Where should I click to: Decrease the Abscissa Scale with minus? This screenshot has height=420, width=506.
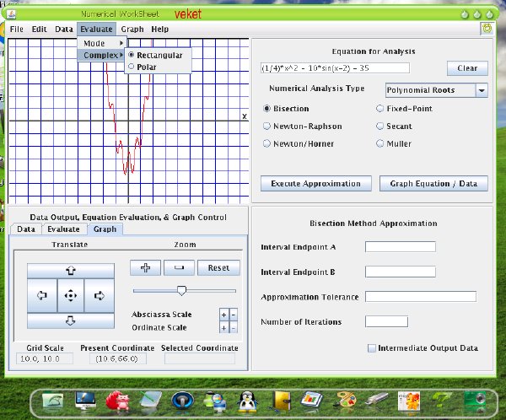234,315
